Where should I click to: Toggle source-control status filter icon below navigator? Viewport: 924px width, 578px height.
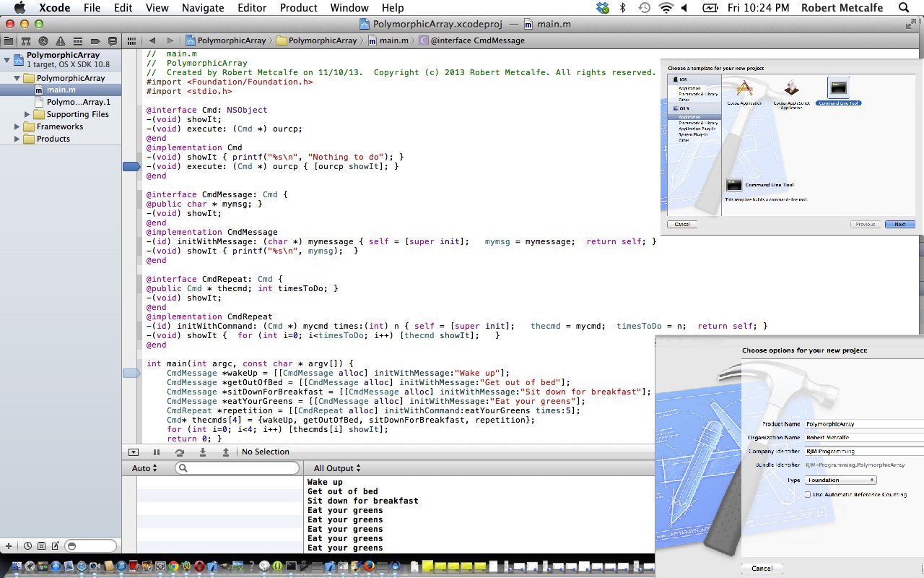click(x=41, y=546)
